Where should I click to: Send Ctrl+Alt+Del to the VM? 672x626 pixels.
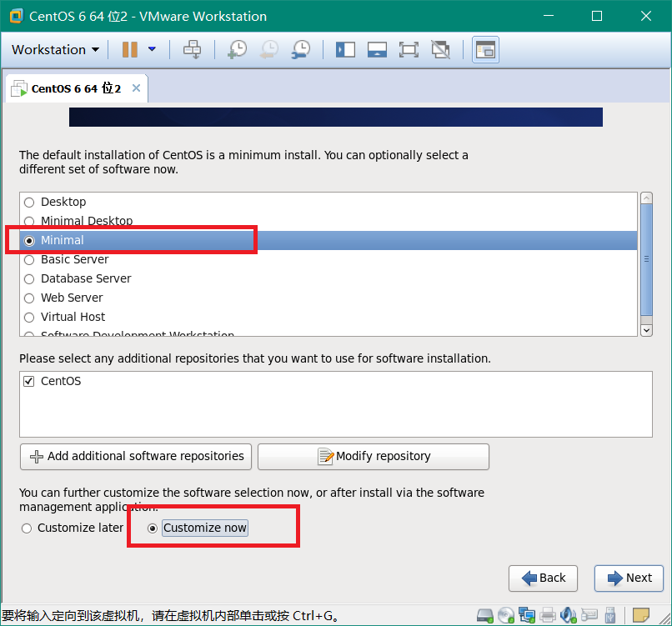tap(192, 49)
